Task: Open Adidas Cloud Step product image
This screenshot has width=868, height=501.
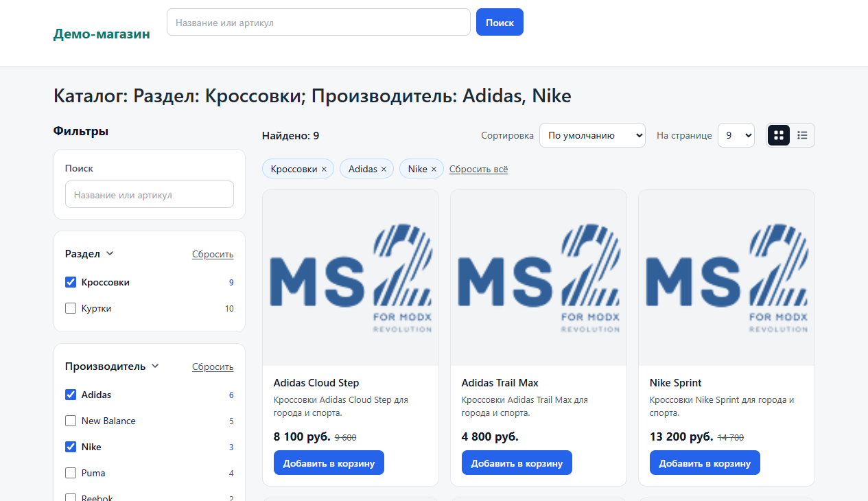Action: [x=351, y=278]
